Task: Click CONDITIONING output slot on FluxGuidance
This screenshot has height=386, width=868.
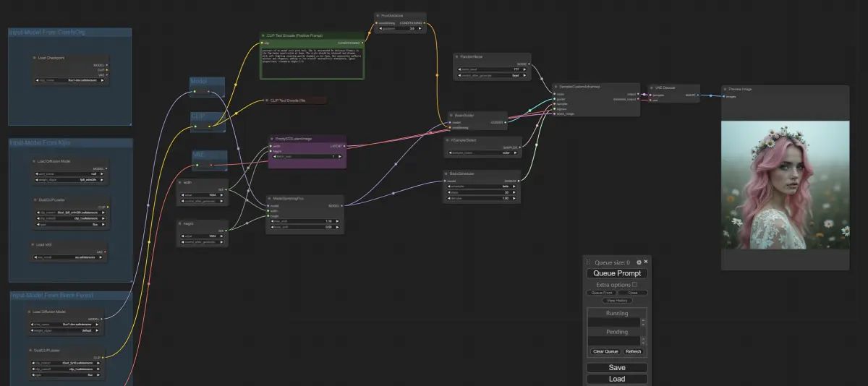Action: tap(424, 22)
